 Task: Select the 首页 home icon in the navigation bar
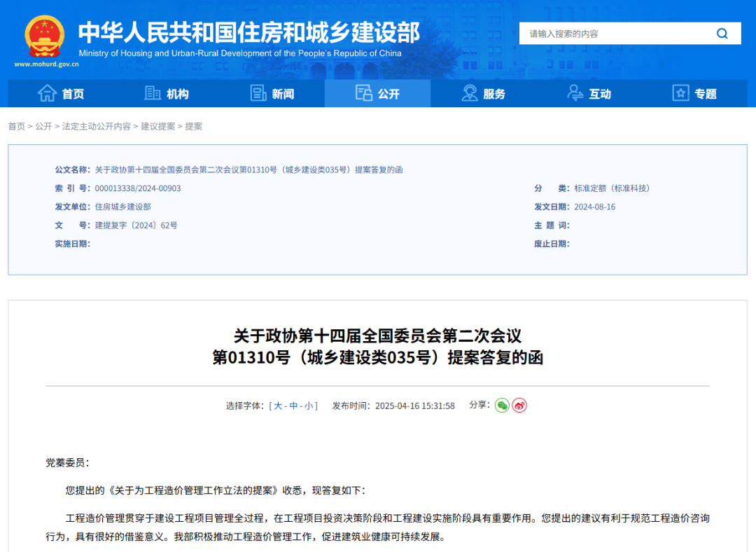(46, 93)
